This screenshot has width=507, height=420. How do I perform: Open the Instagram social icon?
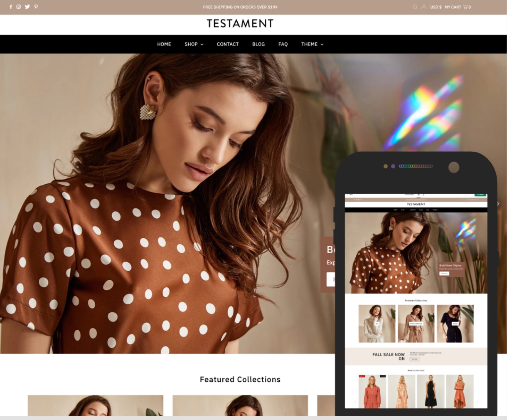(x=18, y=7)
